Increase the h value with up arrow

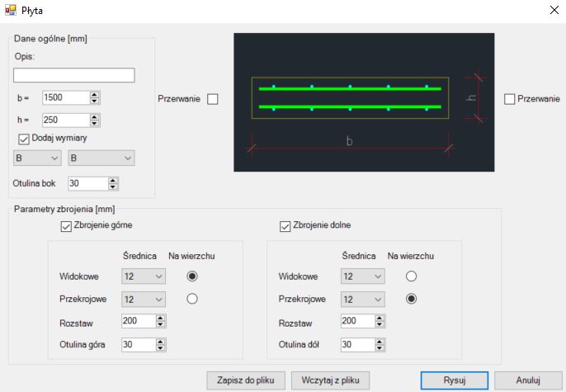[95, 117]
